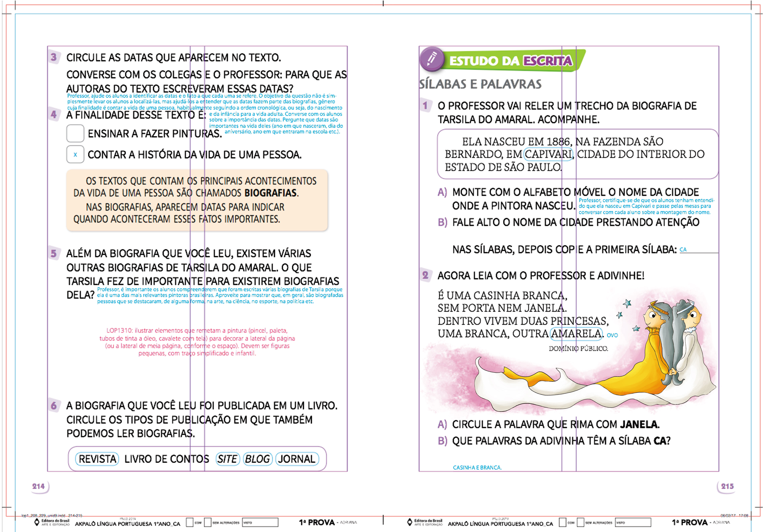Check the empty box beside Ensinar a Fazer Pinturas
This screenshot has height=532, width=765.
(75, 133)
